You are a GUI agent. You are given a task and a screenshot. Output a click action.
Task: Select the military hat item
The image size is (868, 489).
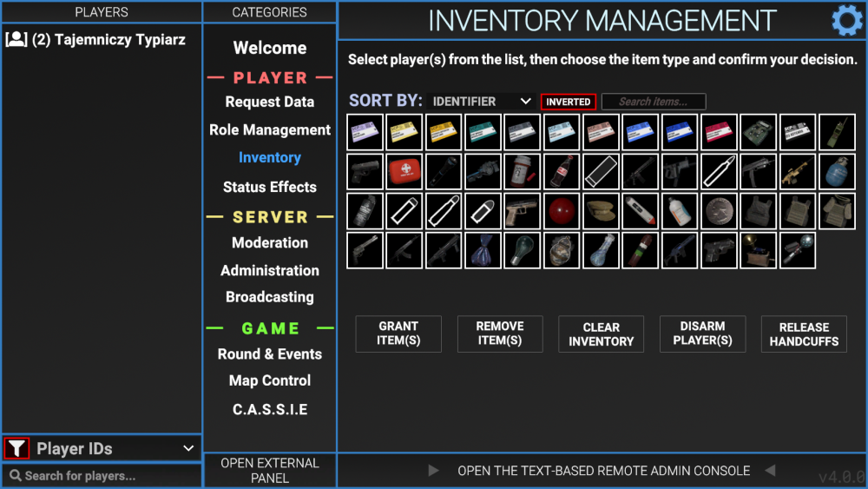pyautogui.click(x=601, y=211)
